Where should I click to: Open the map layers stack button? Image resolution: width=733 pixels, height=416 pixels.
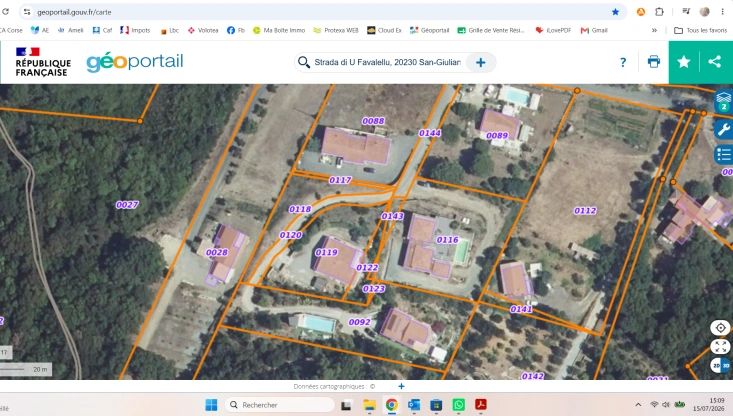(x=723, y=101)
